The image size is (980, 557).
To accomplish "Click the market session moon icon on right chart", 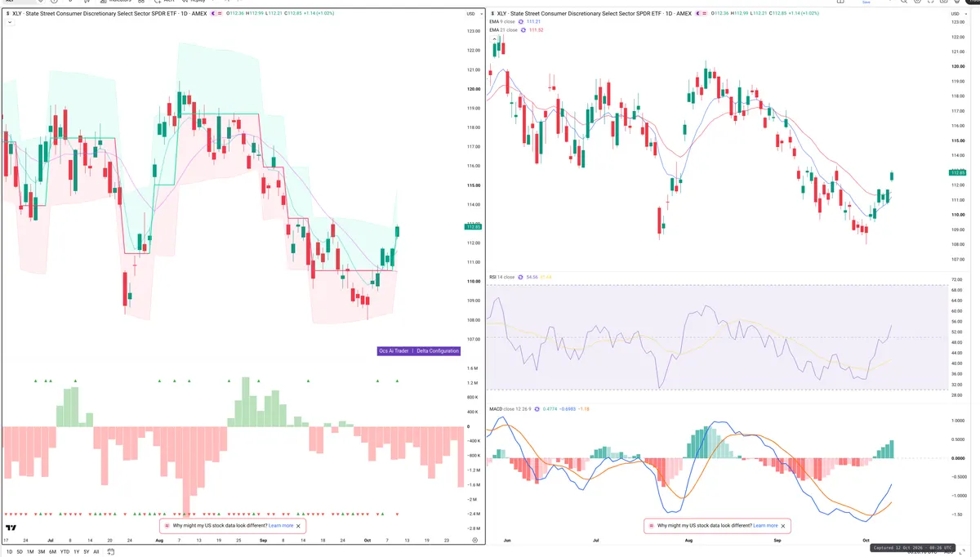I will (x=697, y=13).
